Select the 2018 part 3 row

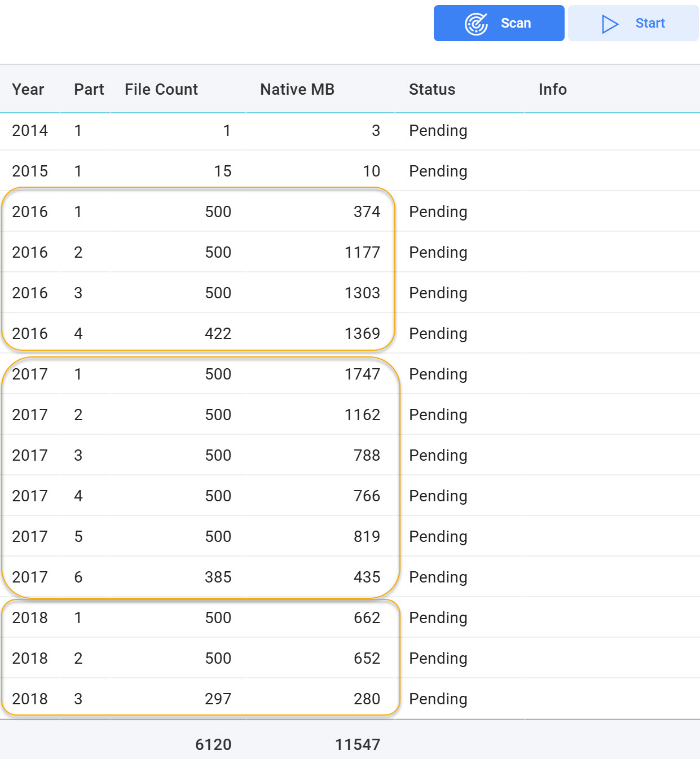[x=350, y=699]
